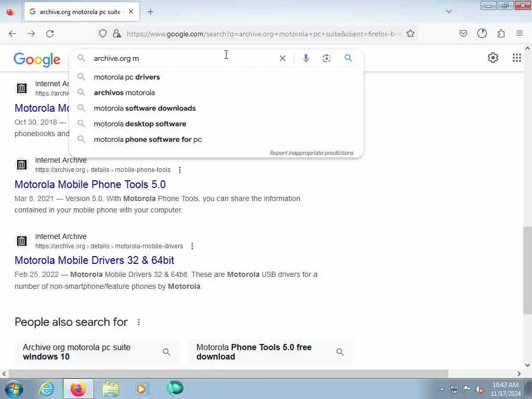Open a new browser tab
This screenshot has height=399, width=532.
pyautogui.click(x=151, y=11)
